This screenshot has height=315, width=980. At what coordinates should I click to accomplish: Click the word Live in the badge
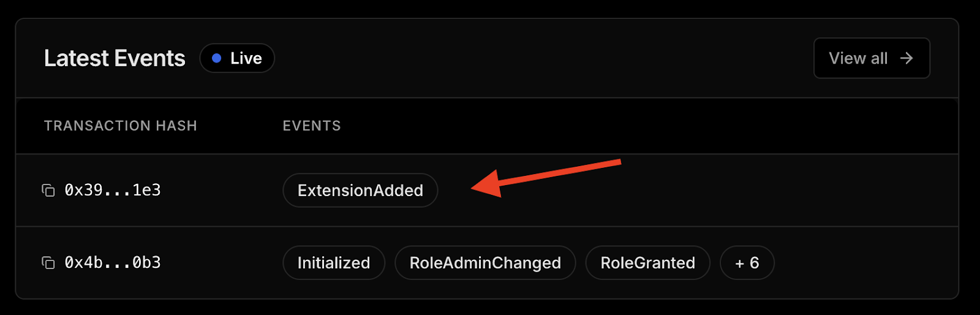tap(246, 58)
